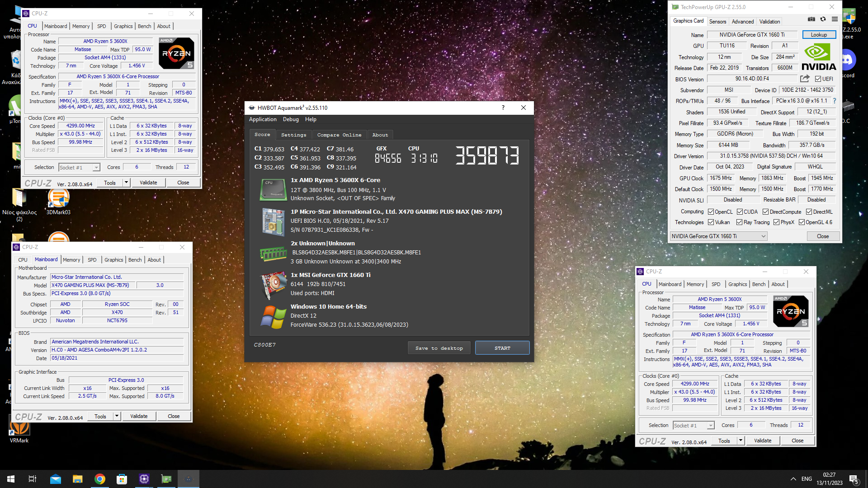Toggle the OpenCL checkbox
The image size is (868, 488).
711,212
